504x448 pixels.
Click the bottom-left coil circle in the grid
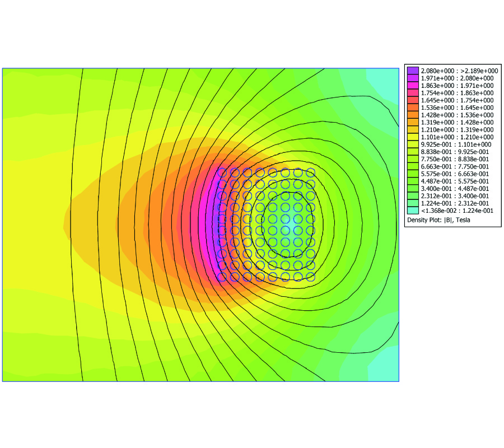[222, 277]
